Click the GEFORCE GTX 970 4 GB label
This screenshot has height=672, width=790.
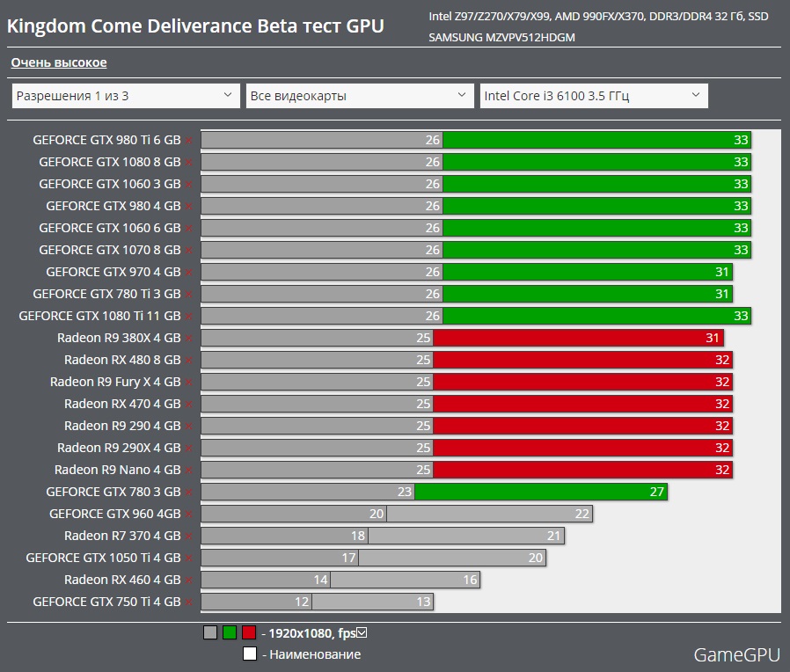[113, 272]
